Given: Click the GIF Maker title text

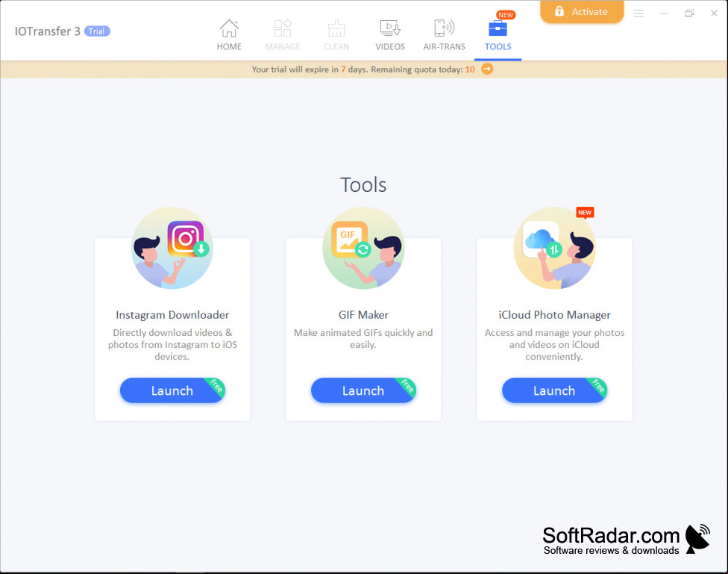Looking at the screenshot, I should (363, 315).
